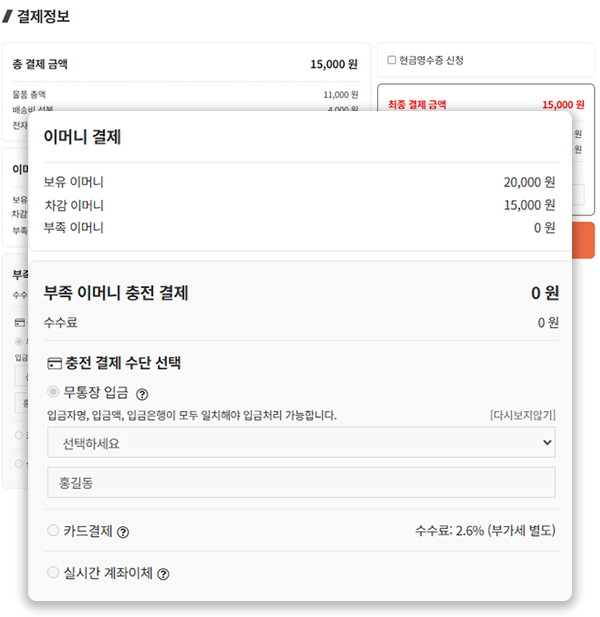600x617 pixels.
Task: Click the 이머니 결제 popup title
Action: (x=82, y=137)
